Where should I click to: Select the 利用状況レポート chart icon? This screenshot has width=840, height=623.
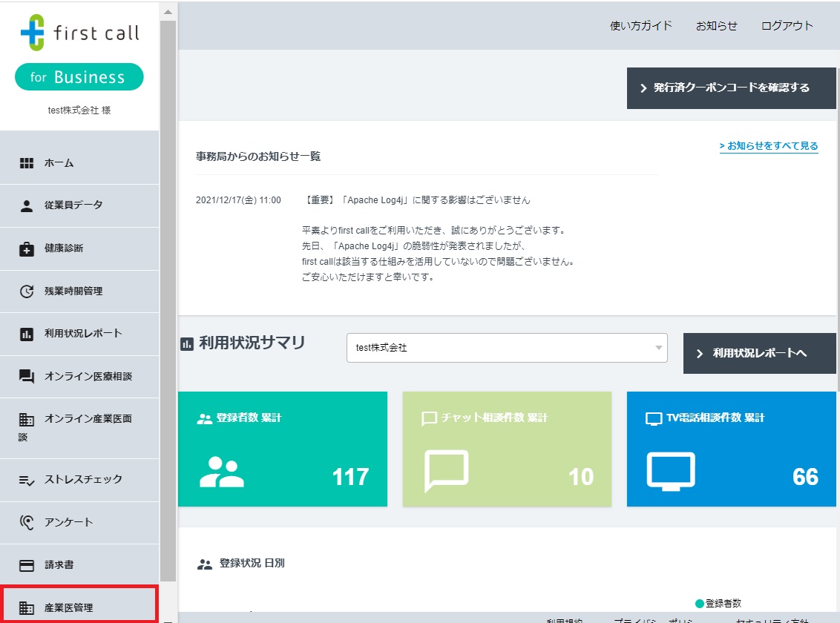[26, 334]
